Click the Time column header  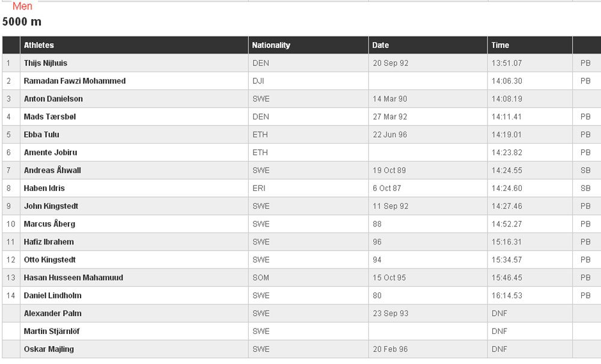point(500,45)
